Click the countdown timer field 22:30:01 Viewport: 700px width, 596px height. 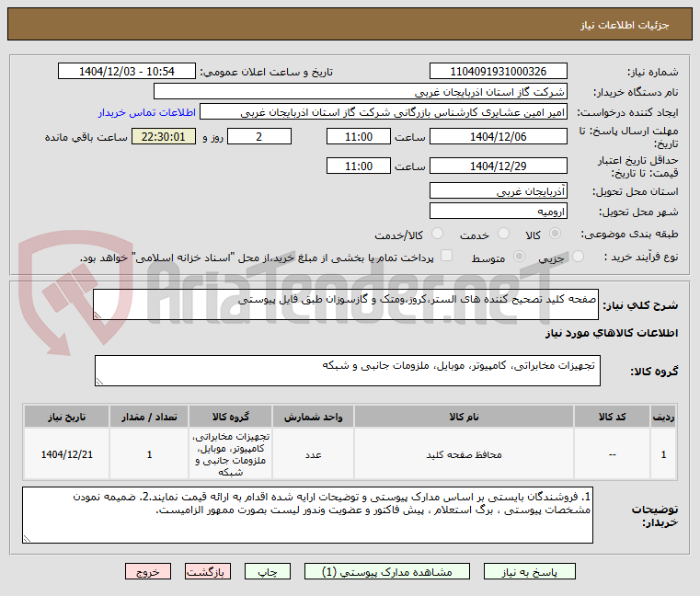[164, 137]
